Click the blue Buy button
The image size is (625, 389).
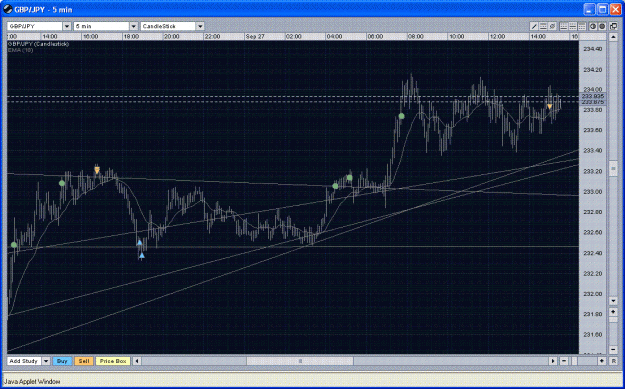pos(62,361)
